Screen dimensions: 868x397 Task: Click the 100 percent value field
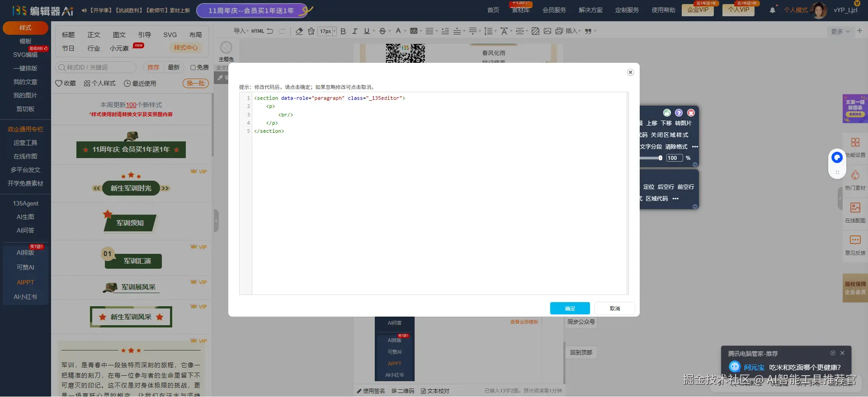coord(674,158)
